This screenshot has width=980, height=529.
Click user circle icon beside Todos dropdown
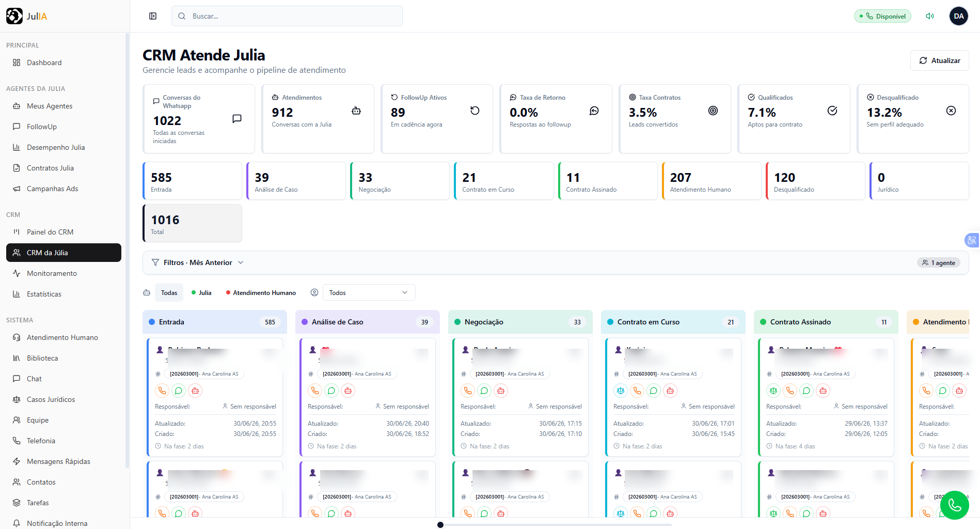[x=314, y=292]
